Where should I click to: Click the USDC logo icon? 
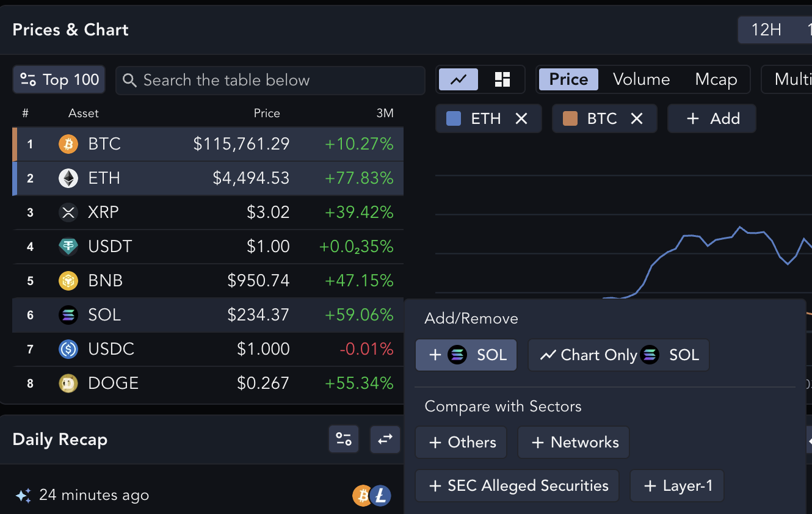68,349
